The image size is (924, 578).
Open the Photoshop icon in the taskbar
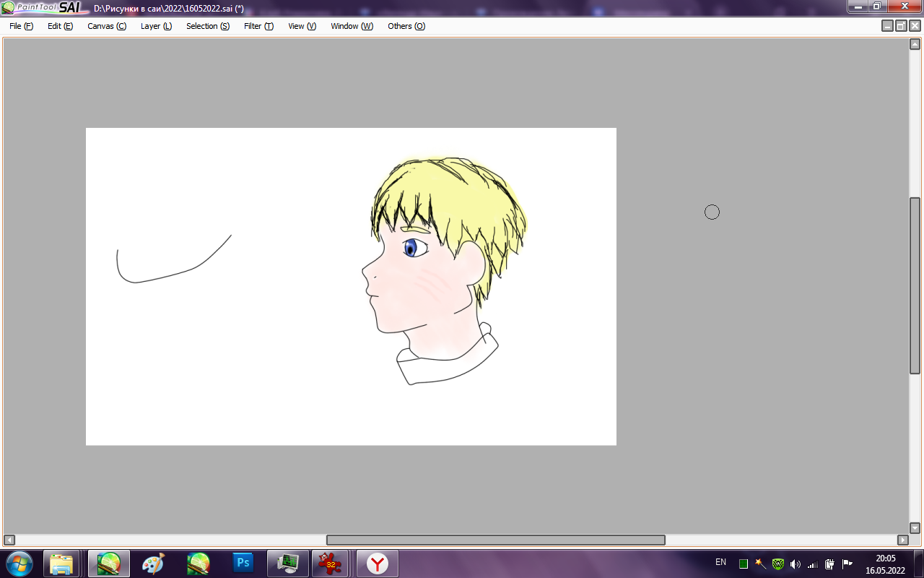pos(243,563)
